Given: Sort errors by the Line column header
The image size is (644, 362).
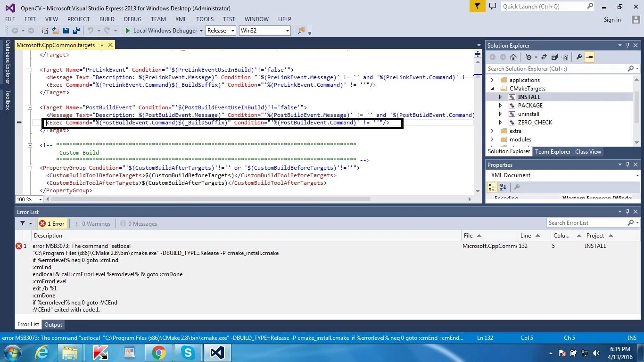Looking at the screenshot, I should 534,236.
